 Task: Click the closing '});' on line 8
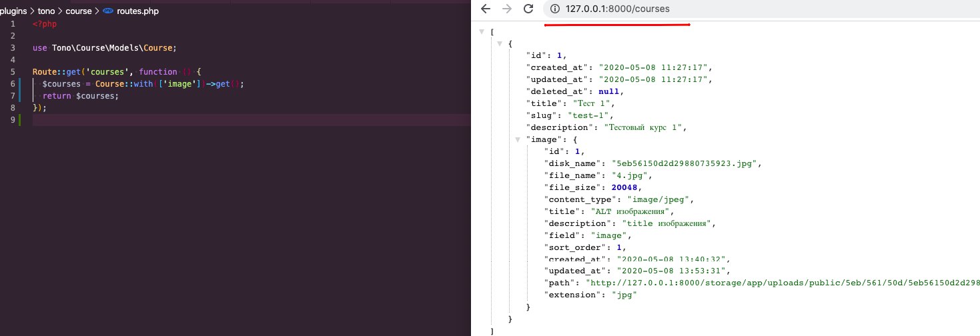(x=39, y=108)
